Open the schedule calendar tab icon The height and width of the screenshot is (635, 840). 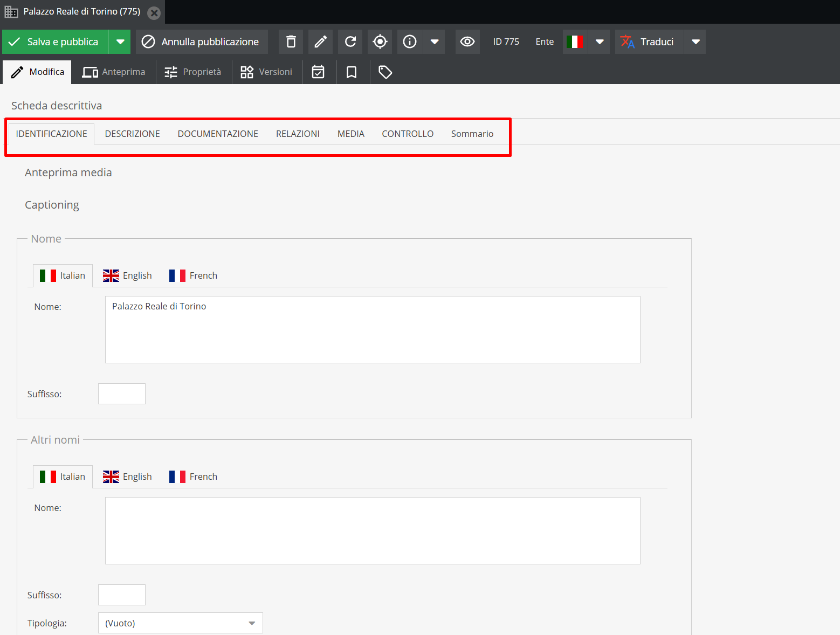pos(319,72)
